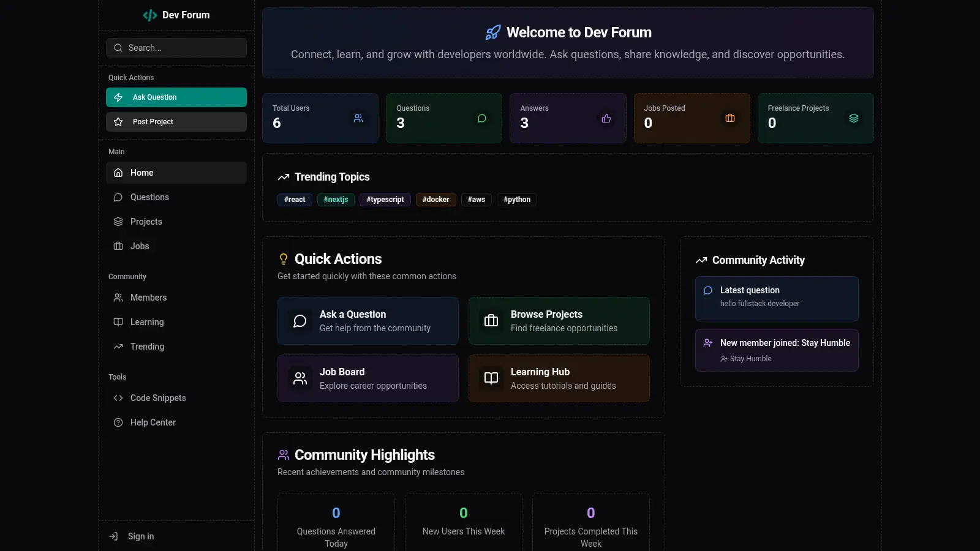The width and height of the screenshot is (980, 551).
Task: Open the Ask a Question title
Action: coord(353,314)
